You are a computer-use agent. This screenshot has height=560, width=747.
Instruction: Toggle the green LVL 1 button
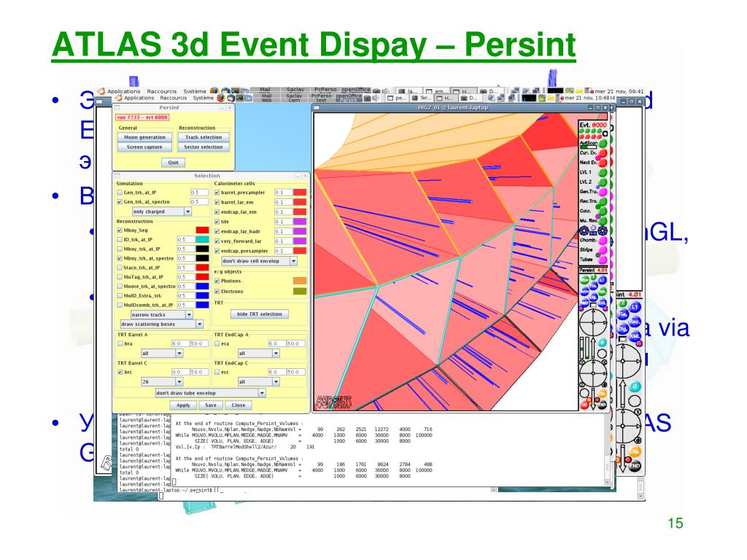click(x=603, y=172)
